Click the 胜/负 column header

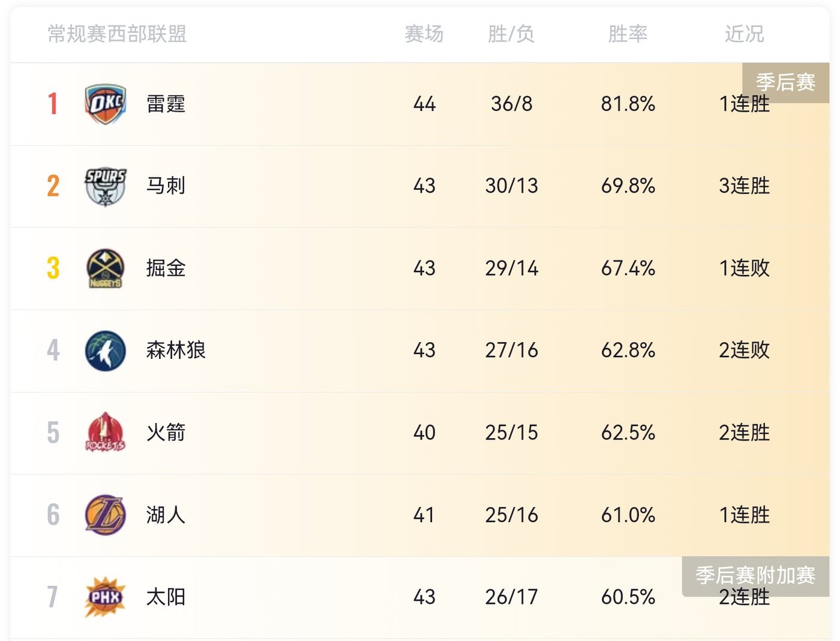click(x=511, y=34)
